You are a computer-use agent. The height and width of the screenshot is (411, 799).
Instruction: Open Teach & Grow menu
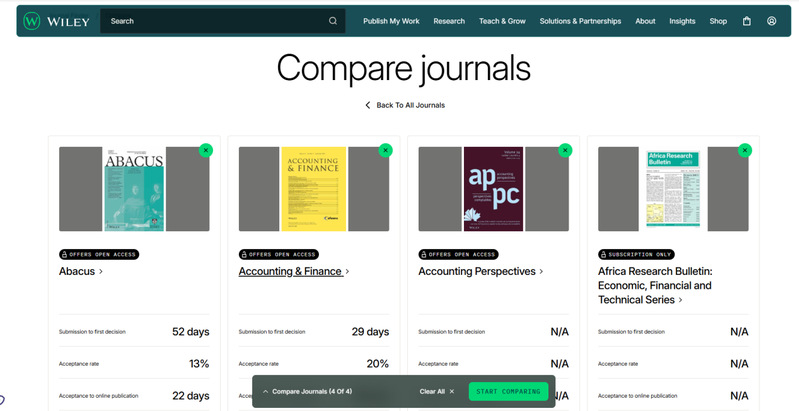click(x=502, y=21)
